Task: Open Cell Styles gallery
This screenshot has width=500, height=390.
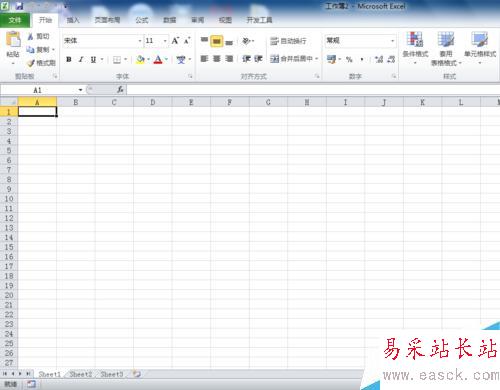Action: [480, 48]
